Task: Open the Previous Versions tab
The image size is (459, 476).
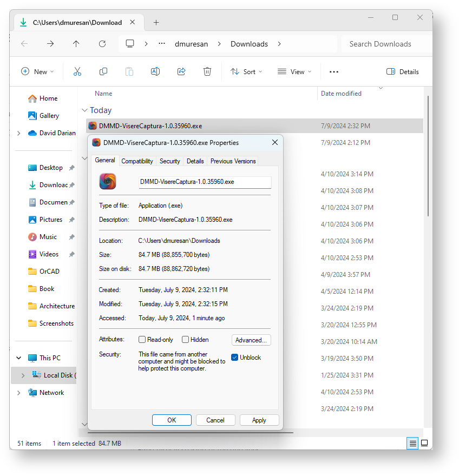Action: click(233, 161)
